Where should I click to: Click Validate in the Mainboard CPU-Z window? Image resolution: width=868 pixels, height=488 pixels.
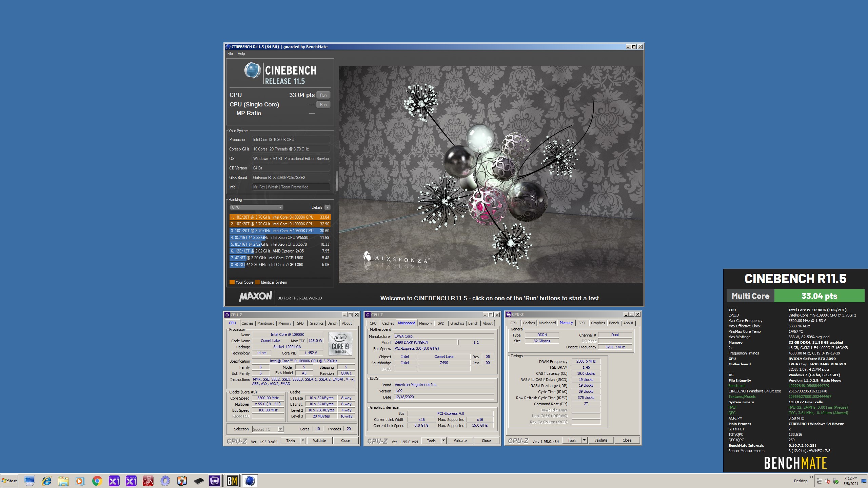(460, 441)
